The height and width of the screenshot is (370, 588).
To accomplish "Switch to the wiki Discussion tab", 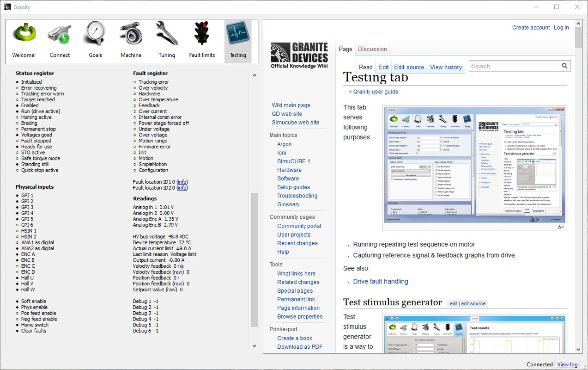I will coord(372,49).
